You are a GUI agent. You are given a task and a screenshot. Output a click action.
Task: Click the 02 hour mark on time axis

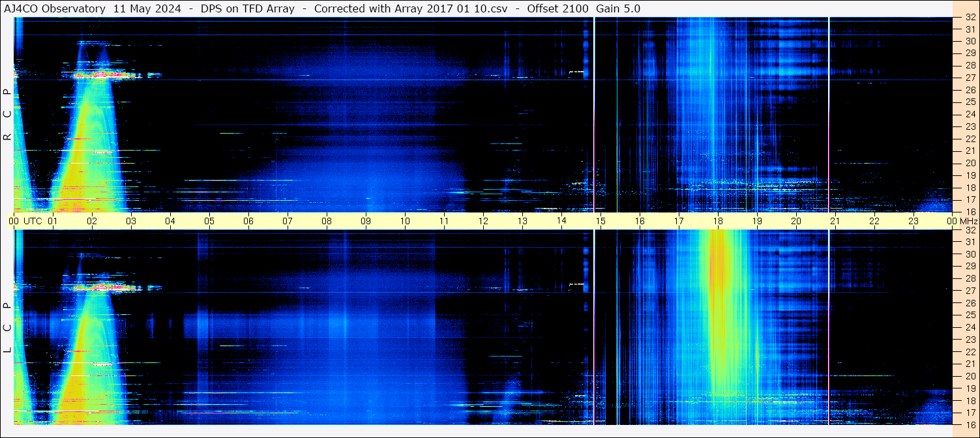(92, 221)
